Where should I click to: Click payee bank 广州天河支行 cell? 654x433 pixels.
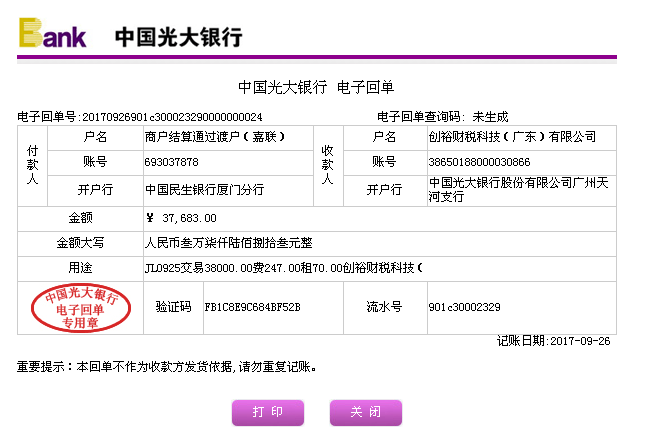(516, 189)
